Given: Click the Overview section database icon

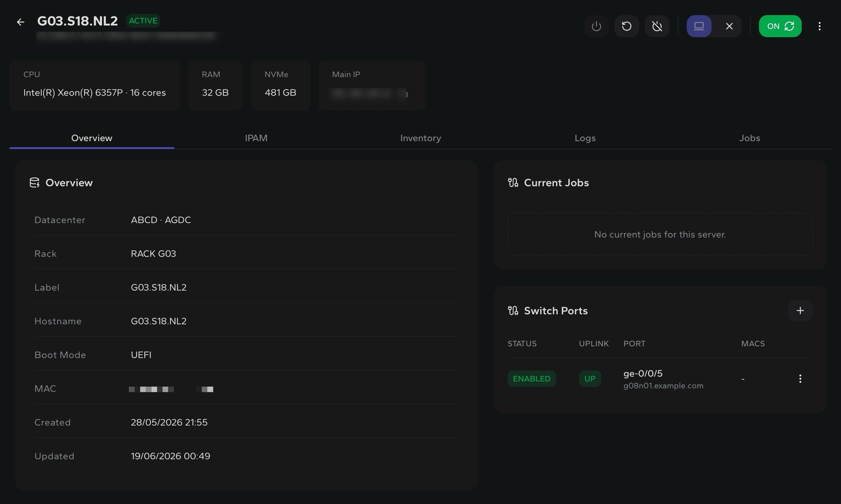Looking at the screenshot, I should coord(34,182).
